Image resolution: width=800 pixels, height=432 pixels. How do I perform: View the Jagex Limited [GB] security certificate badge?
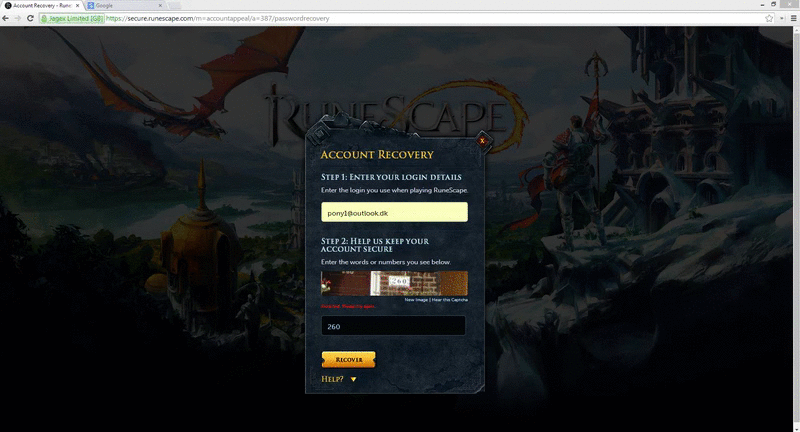(72, 18)
